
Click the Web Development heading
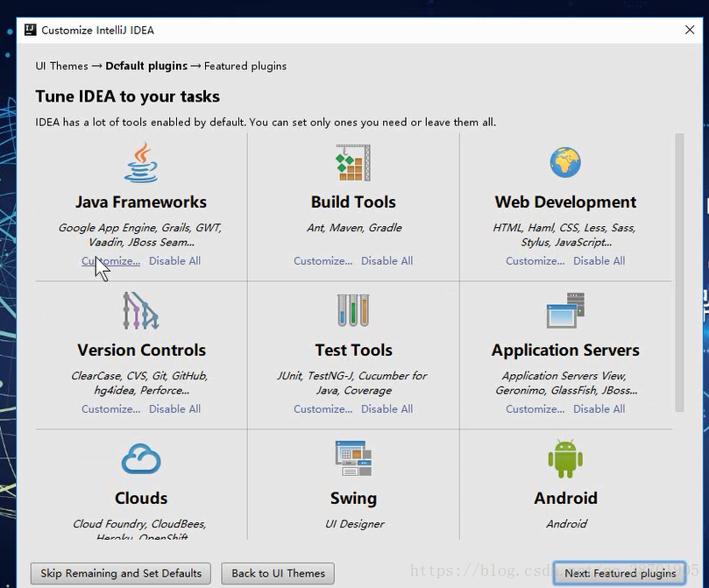point(565,202)
